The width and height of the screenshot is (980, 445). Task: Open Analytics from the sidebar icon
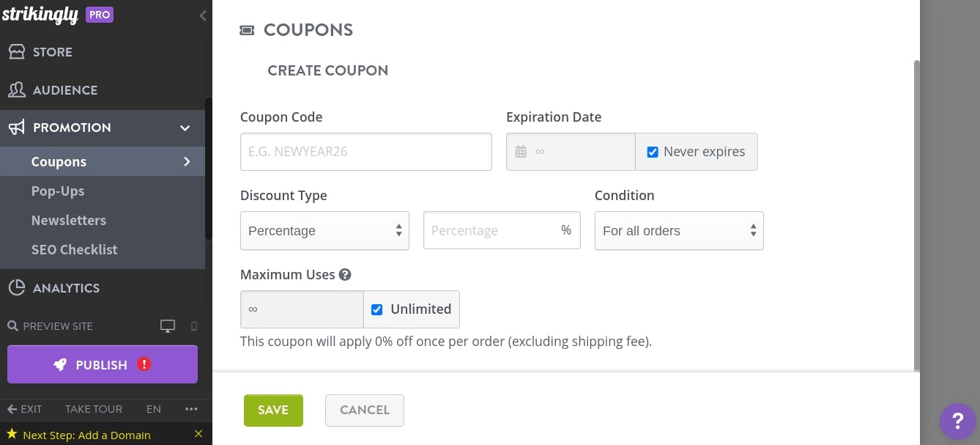(x=17, y=287)
